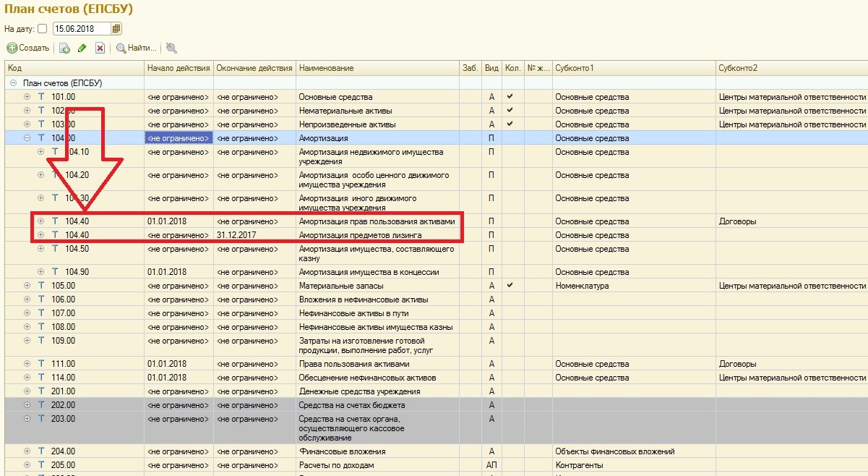Click the account icon of row 114.00
Image resolution: width=868 pixels, height=476 pixels.
pos(41,378)
